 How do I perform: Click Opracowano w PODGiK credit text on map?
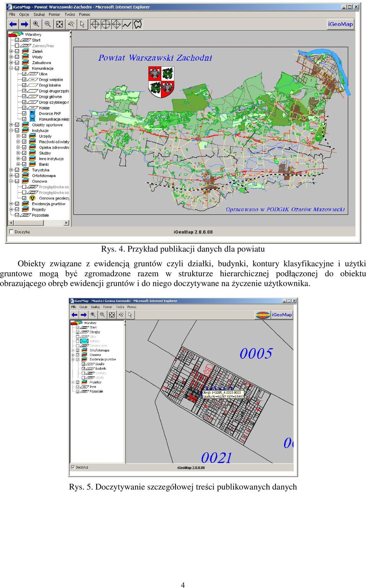(285, 209)
